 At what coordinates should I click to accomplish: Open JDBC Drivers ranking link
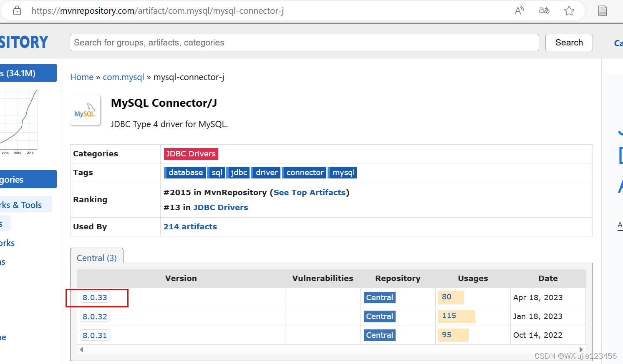[x=221, y=208]
